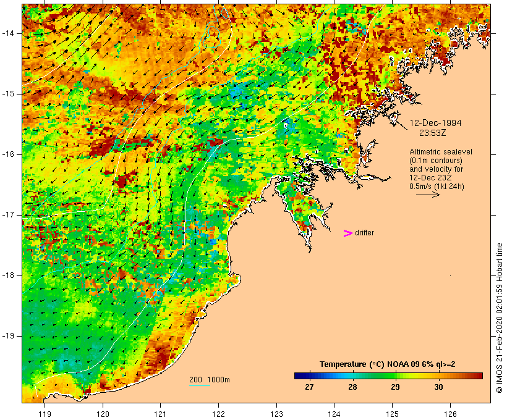Click the '(0.1m contours)' legend text

click(x=436, y=161)
